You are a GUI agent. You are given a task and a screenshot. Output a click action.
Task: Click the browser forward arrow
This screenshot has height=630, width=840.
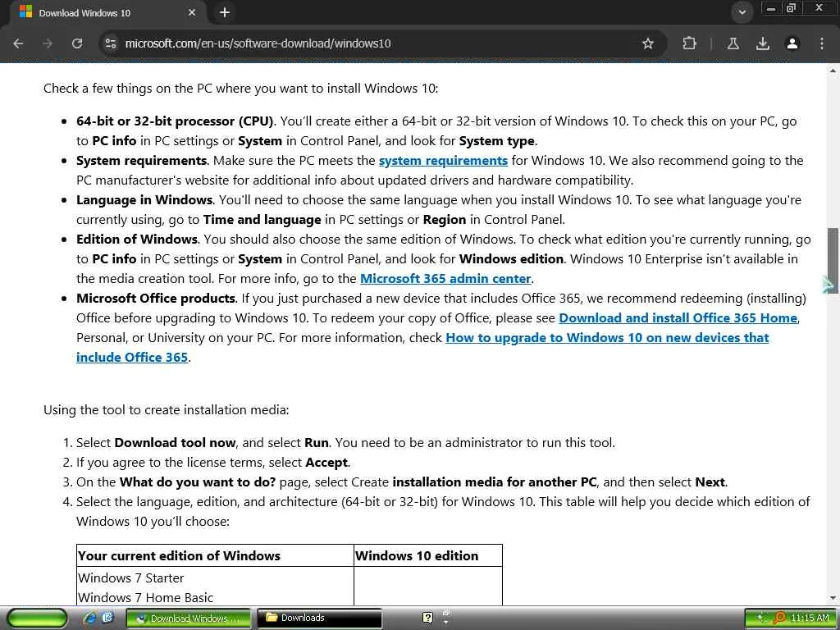[48, 43]
